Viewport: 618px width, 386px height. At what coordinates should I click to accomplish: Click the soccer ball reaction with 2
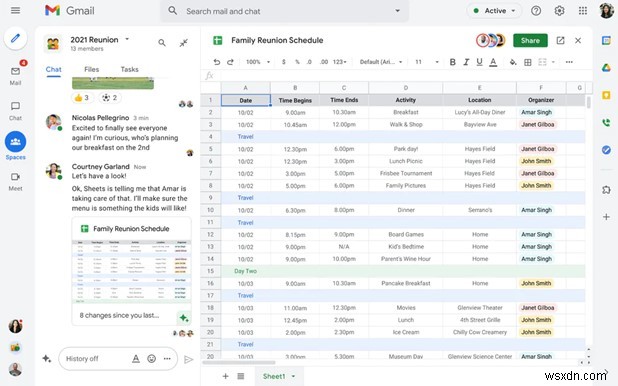tap(109, 97)
